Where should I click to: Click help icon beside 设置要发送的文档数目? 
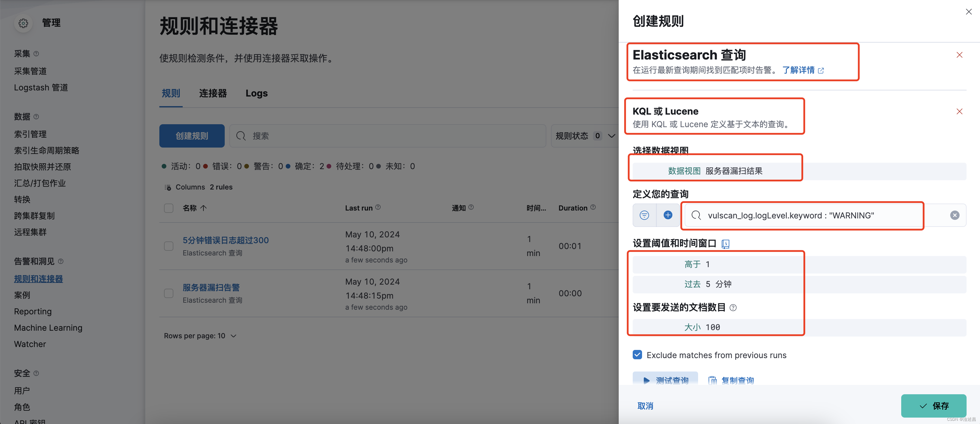click(733, 308)
